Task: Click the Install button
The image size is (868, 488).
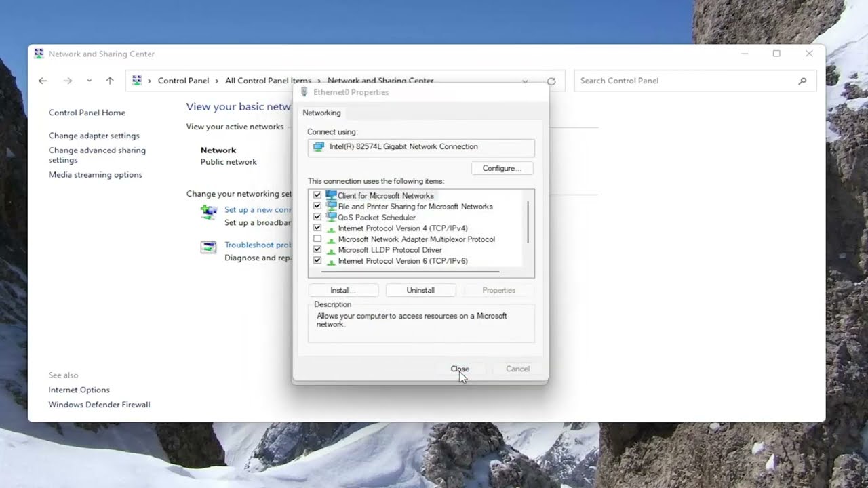Action: (x=343, y=290)
